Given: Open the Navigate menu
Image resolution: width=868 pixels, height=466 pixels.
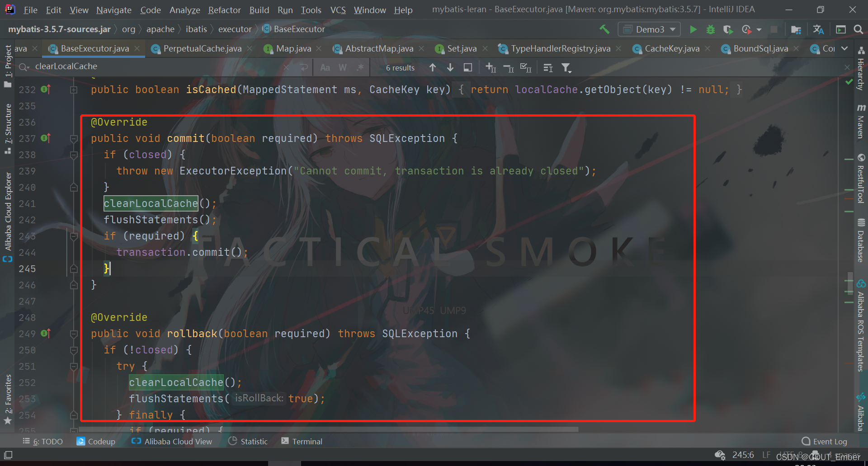Looking at the screenshot, I should coord(114,9).
